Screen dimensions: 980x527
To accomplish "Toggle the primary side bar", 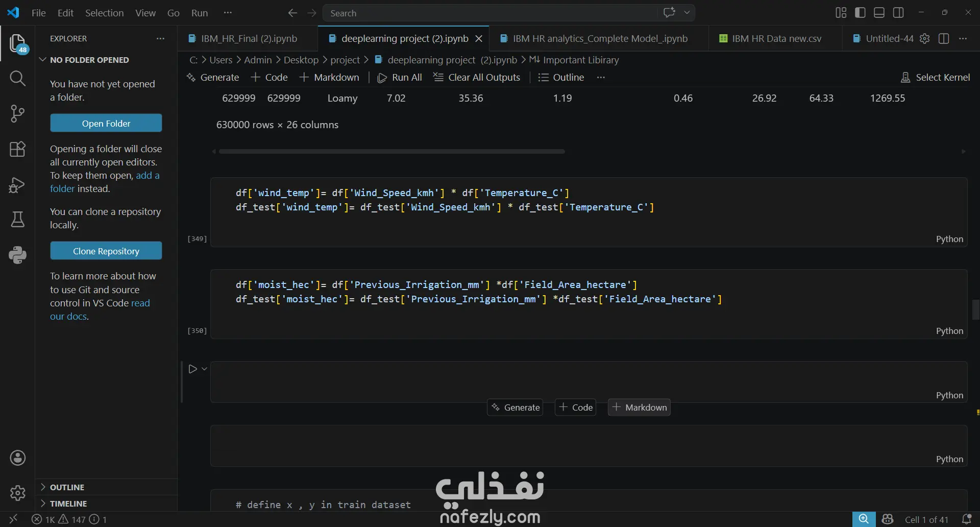I will coord(860,13).
